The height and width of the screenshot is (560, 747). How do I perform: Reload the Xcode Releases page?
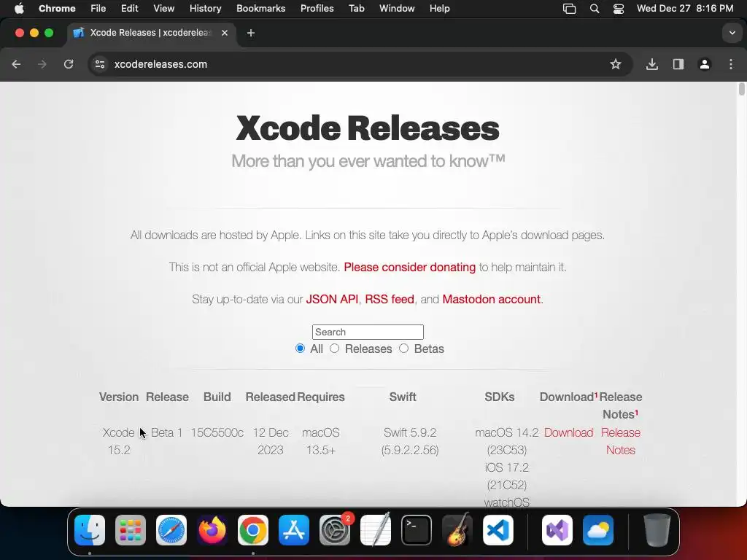click(x=69, y=64)
